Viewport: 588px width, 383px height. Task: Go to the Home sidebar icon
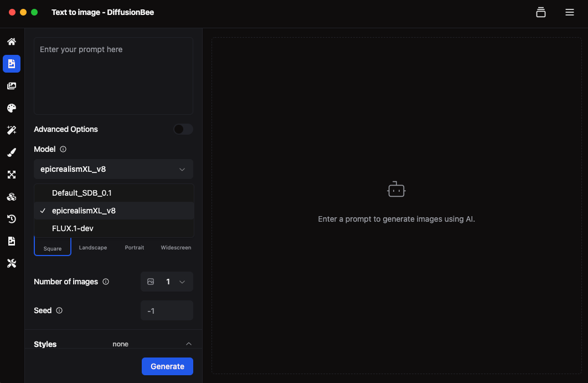click(x=12, y=42)
